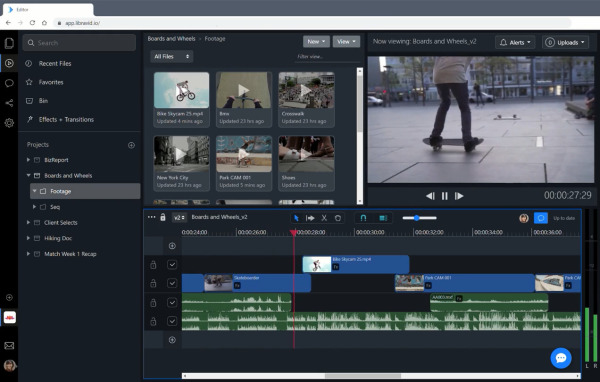Expand the Client Selects project arrow

(28, 222)
